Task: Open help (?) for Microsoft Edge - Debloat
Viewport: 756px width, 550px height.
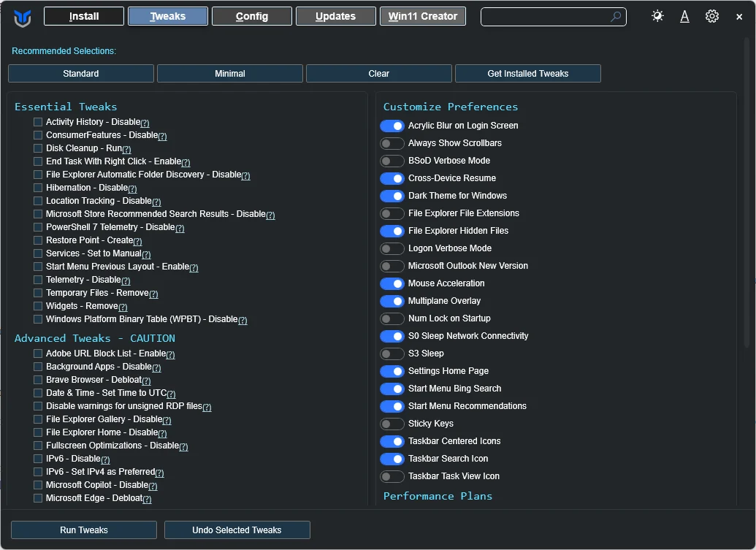Action: [x=147, y=499]
